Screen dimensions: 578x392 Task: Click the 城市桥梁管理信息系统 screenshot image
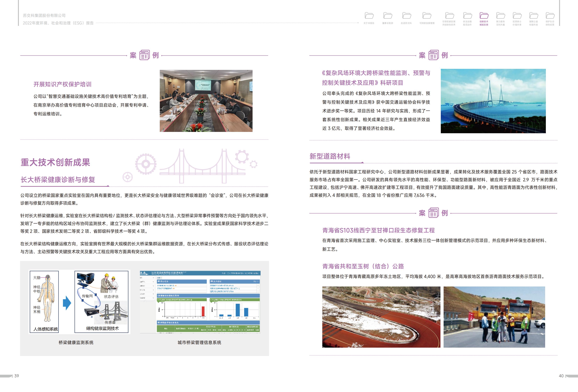[x=200, y=302]
